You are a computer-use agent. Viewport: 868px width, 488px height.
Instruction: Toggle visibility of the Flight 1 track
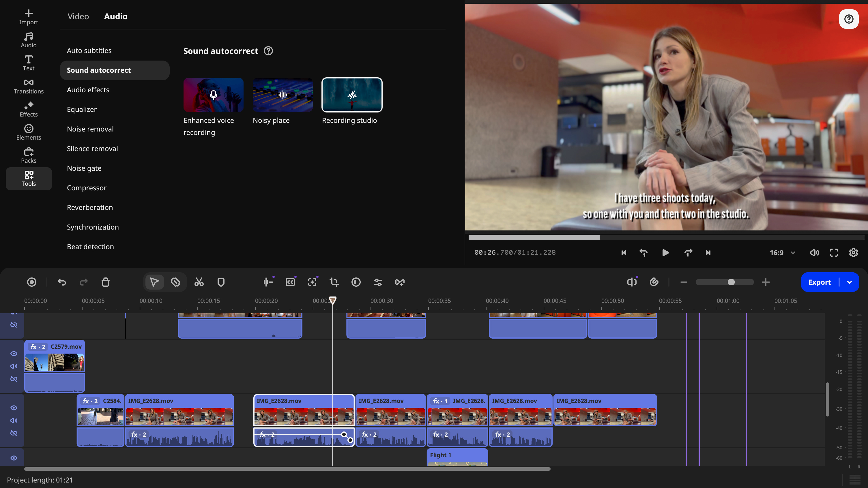[x=14, y=458]
